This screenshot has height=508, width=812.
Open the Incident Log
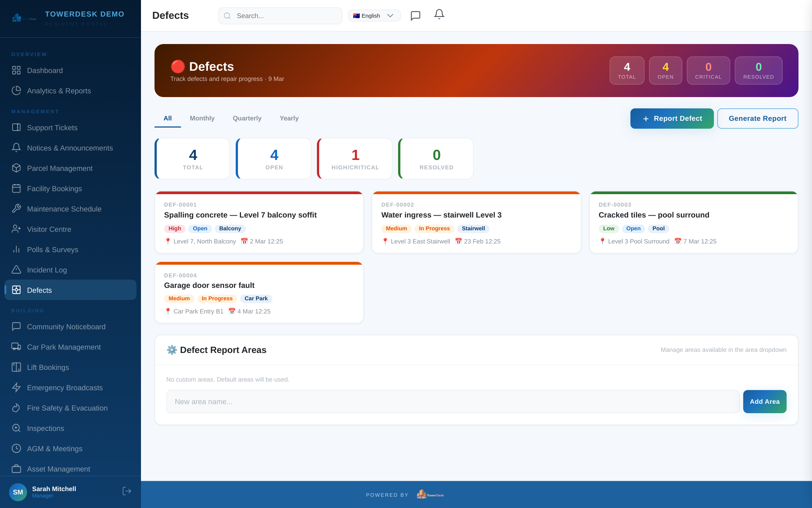point(47,270)
